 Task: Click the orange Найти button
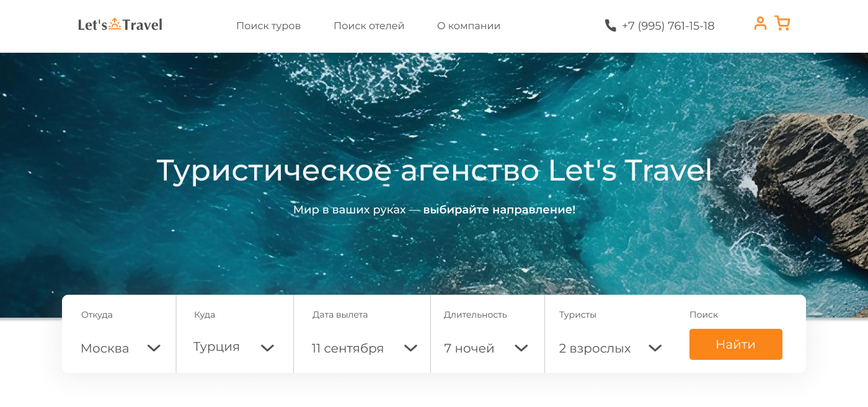pyautogui.click(x=736, y=344)
